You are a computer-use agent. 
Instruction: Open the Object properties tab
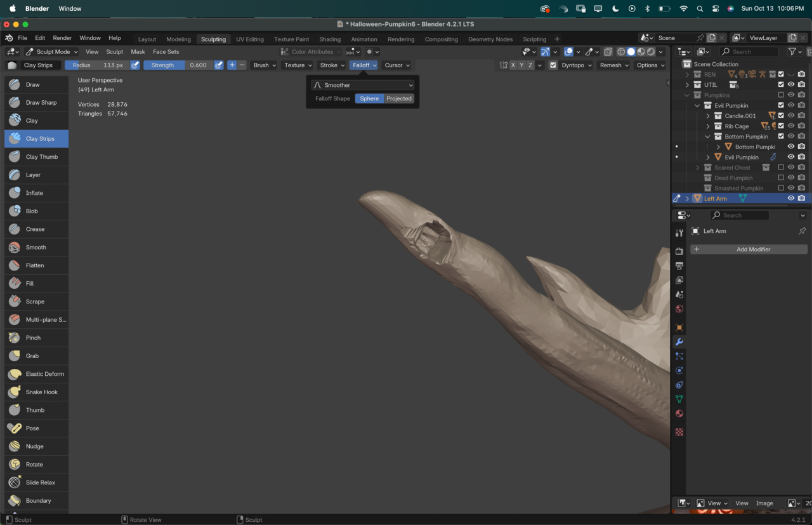point(679,328)
